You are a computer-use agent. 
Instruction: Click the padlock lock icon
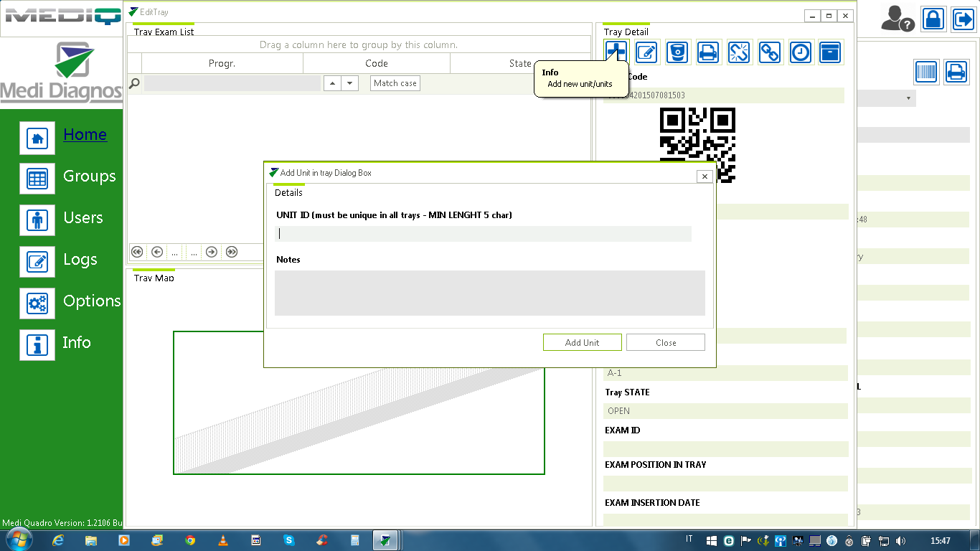pos(933,19)
